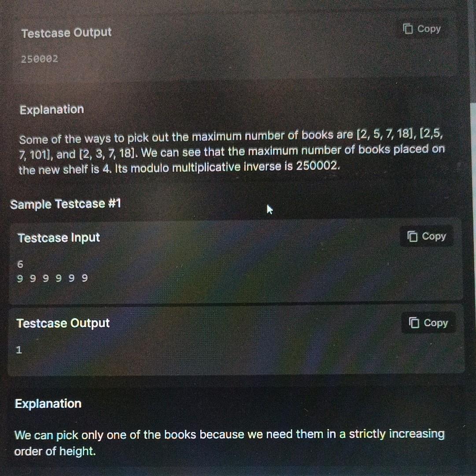
Task: Click the second Explanation heading at the bottom
Action: pos(48,404)
